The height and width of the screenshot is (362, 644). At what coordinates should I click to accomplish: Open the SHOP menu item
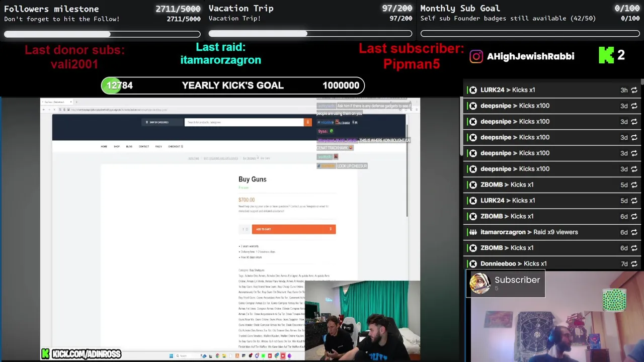117,146
